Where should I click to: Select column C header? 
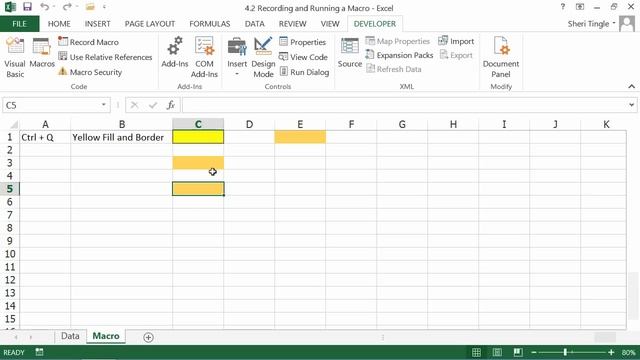pos(198,124)
